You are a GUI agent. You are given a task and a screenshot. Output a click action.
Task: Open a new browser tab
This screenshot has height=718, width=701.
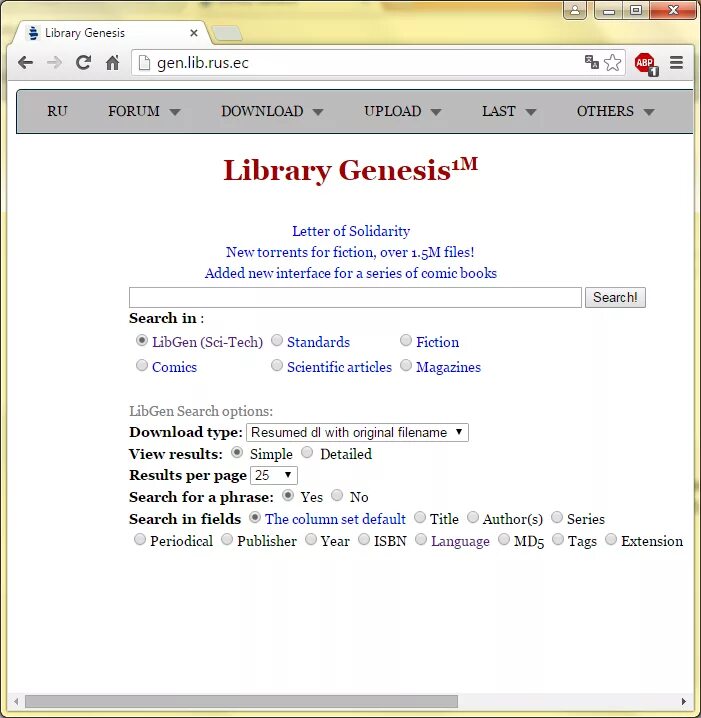point(228,33)
